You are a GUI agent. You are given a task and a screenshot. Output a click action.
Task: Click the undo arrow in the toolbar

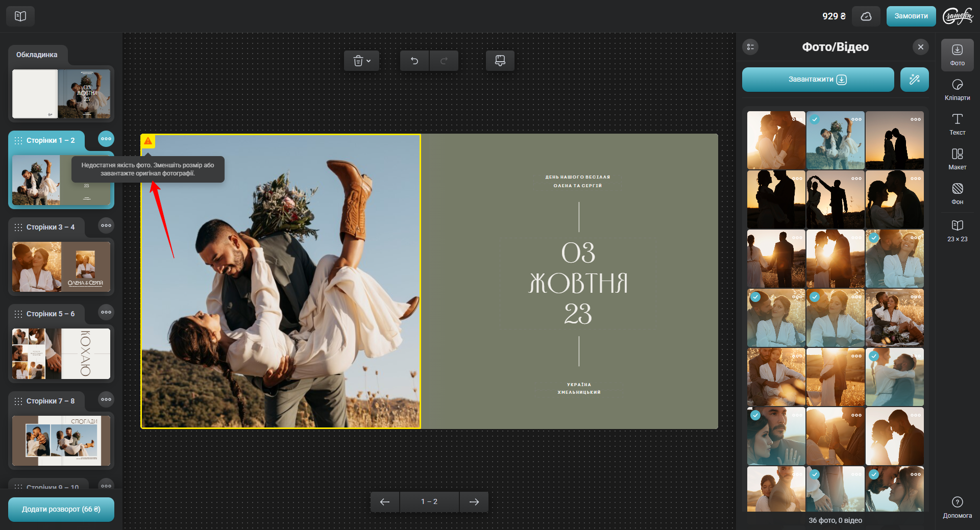pyautogui.click(x=414, y=61)
